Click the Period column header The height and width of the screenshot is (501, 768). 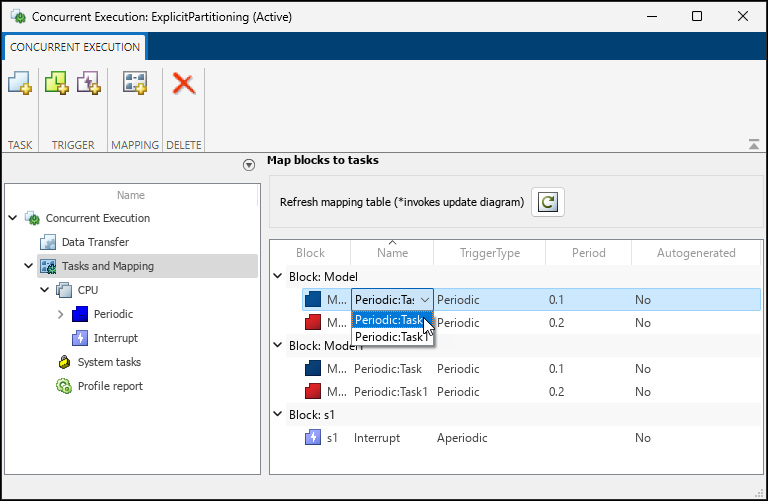pos(588,253)
